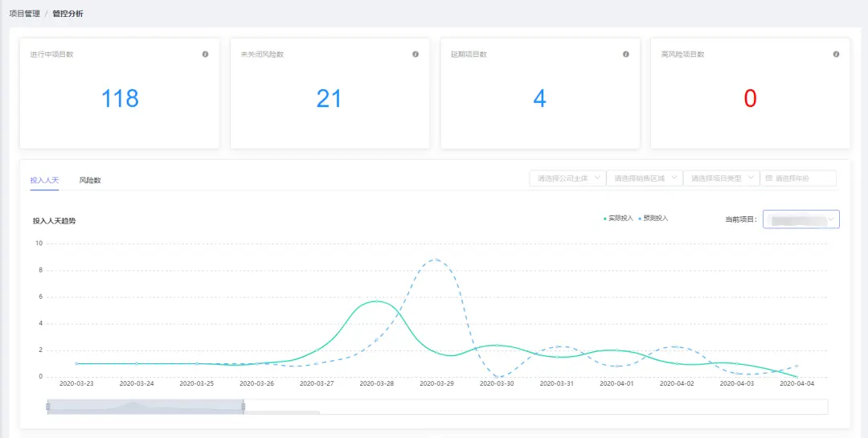
Task: Open the 请选择销售区域 dropdown
Action: [645, 178]
